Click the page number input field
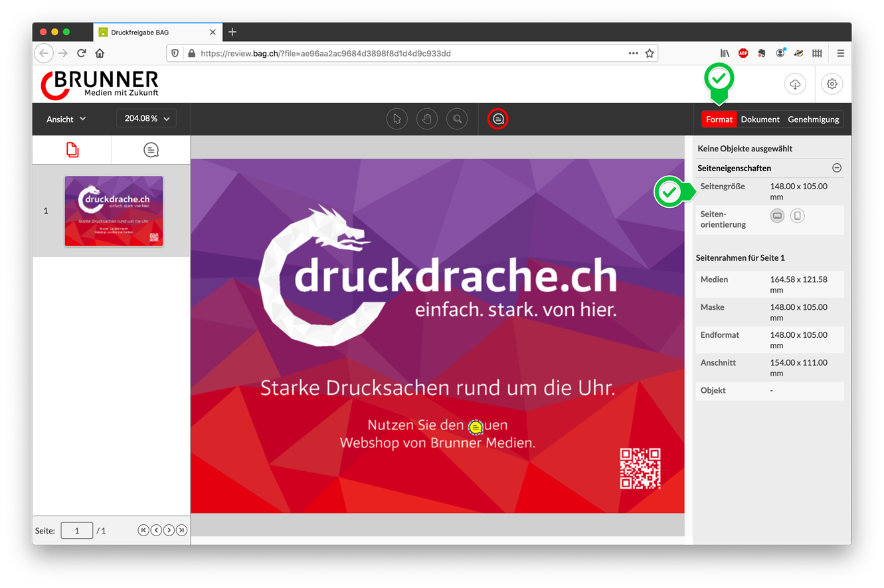Screen dimensions: 884x588 pyautogui.click(x=77, y=530)
